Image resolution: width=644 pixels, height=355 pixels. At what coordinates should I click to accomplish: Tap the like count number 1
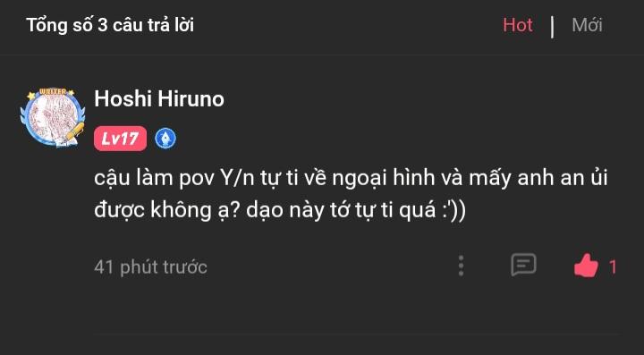[x=613, y=267]
